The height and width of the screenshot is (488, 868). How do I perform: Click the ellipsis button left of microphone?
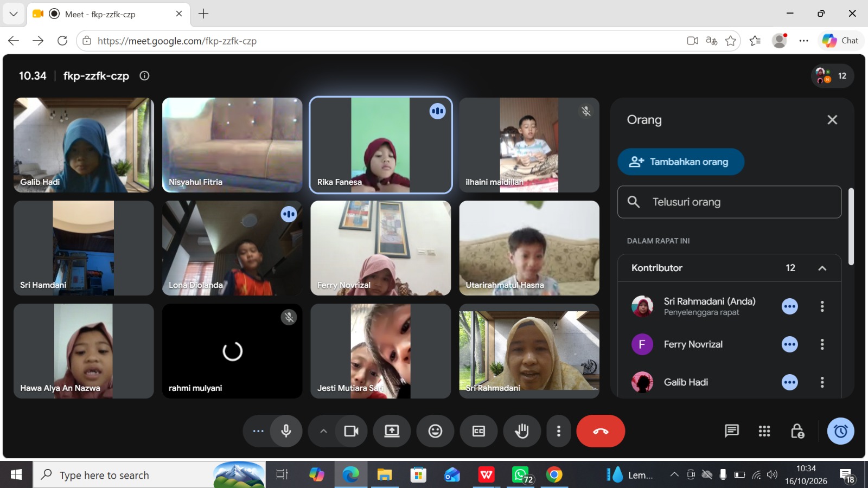[258, 431]
